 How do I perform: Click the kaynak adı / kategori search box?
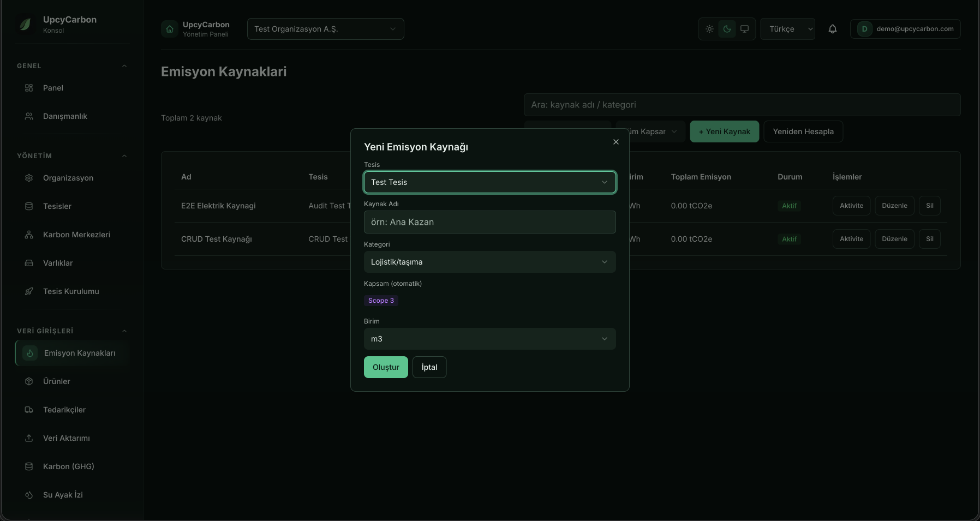tap(742, 105)
